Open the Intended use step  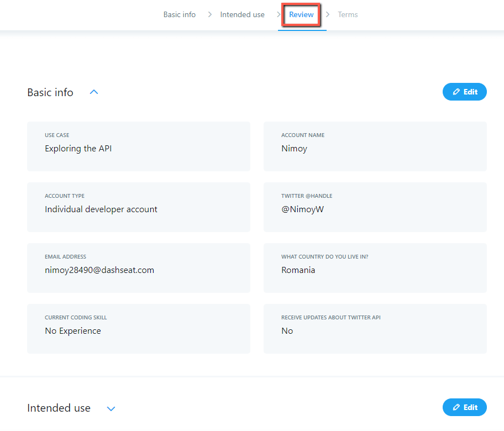tap(242, 14)
